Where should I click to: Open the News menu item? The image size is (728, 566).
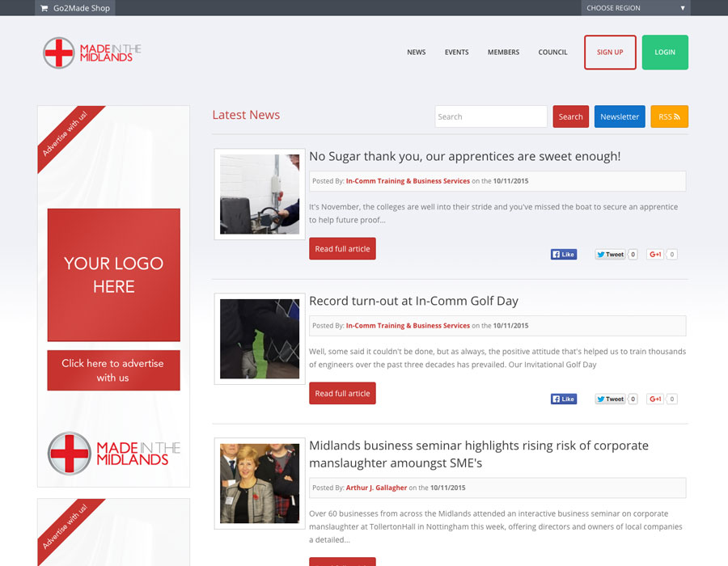tap(416, 53)
